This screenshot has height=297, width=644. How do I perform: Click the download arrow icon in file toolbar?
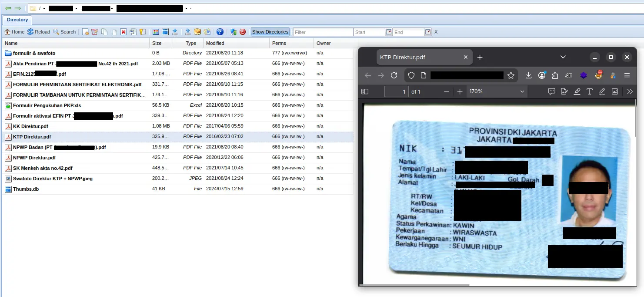coord(175,32)
